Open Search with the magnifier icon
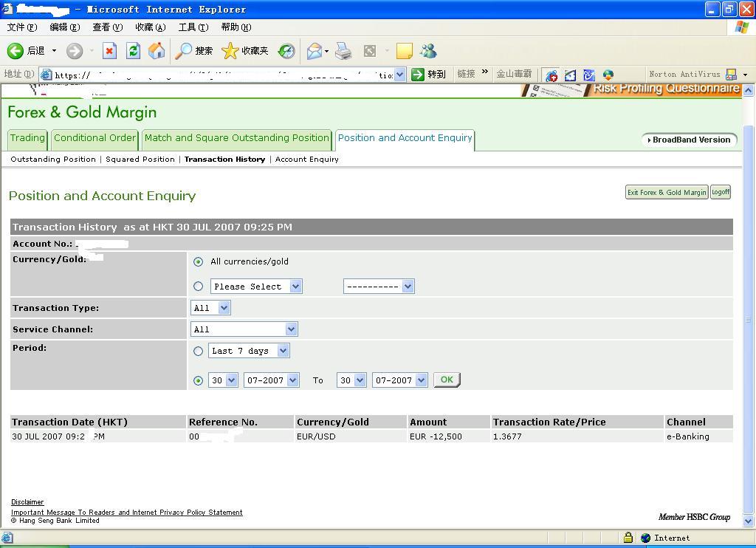This screenshot has height=548, width=756. click(x=183, y=51)
